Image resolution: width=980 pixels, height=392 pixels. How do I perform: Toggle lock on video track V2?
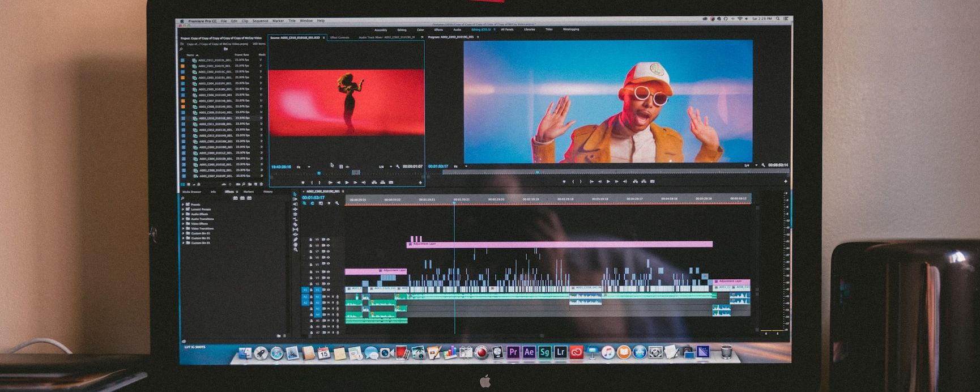[x=311, y=283]
